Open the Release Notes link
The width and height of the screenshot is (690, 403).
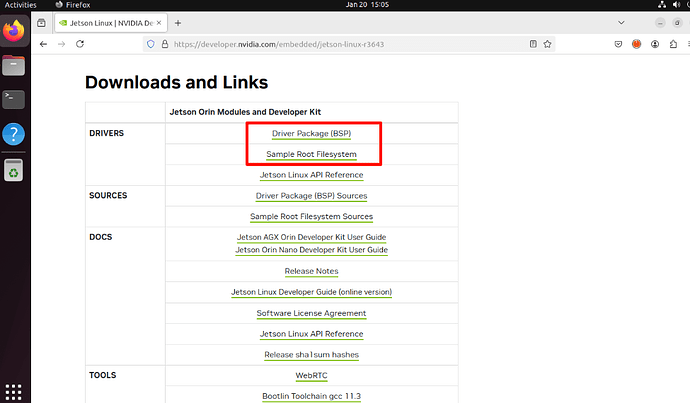[312, 271]
